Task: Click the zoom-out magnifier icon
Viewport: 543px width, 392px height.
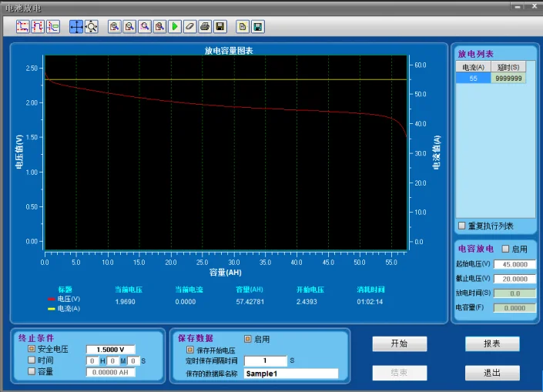Action: coord(129,26)
